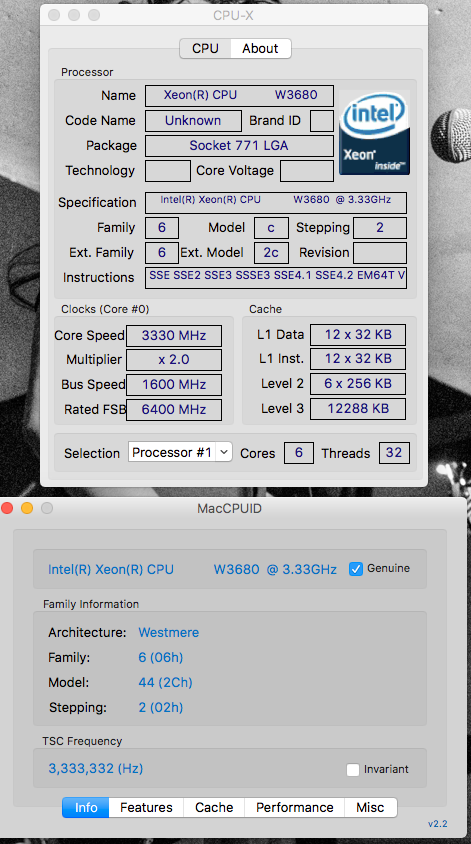
Task: Click the Architecture value Westmere
Action: pos(168,632)
